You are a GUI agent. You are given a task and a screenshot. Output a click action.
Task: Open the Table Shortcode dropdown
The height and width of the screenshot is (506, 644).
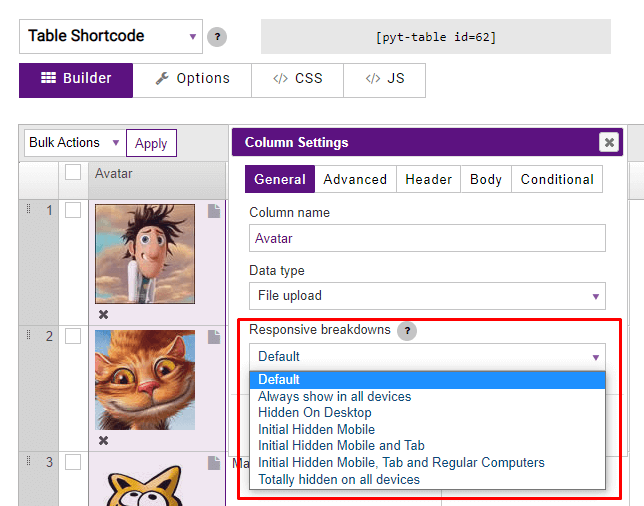point(111,37)
